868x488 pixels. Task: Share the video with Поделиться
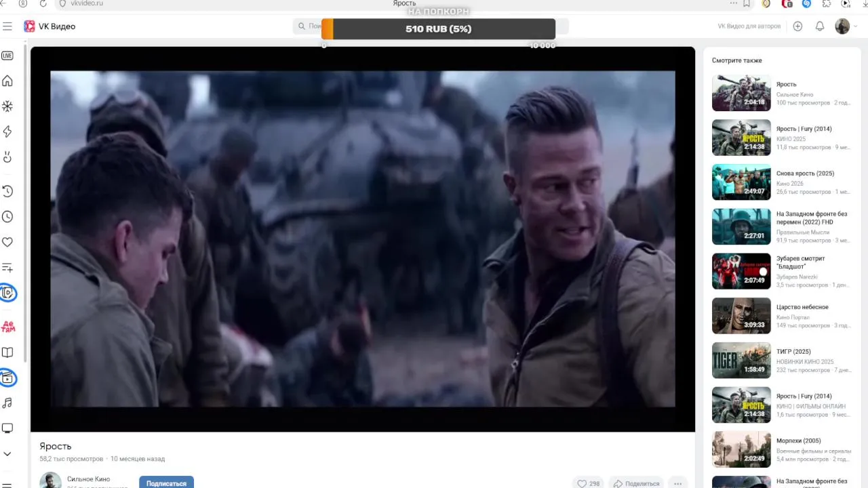(x=635, y=483)
